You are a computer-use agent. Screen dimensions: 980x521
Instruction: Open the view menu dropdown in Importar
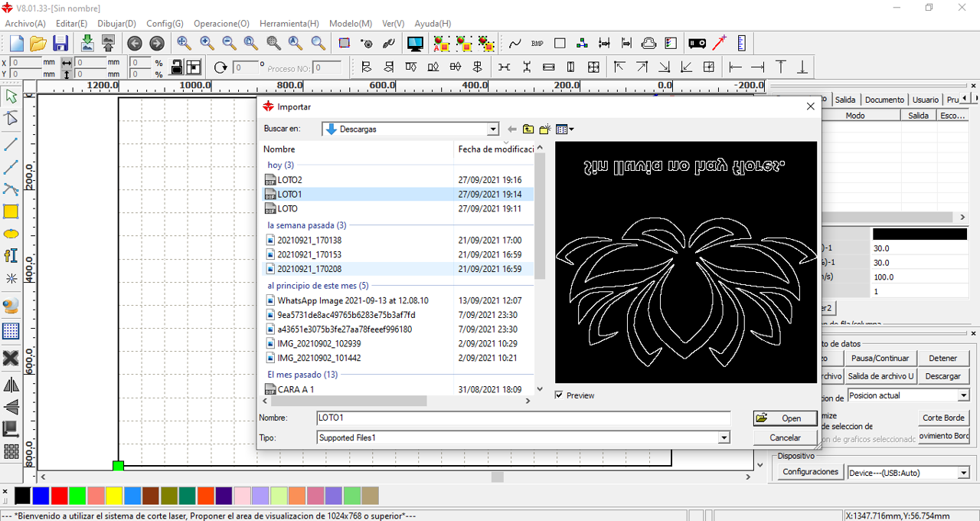tap(565, 129)
